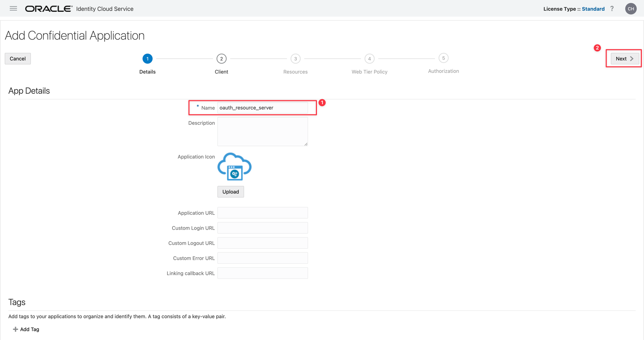This screenshot has height=340, width=644.
Task: Focus the Description text area
Action: click(262, 132)
